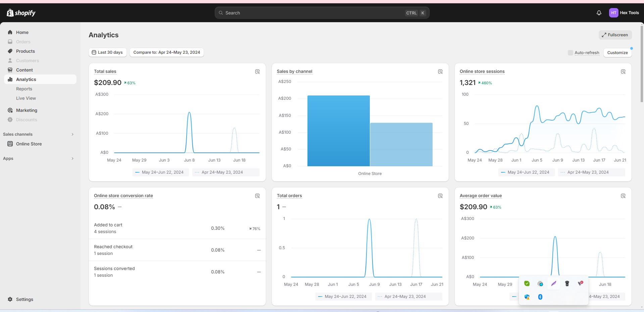Open the Online store conversion rate title link

pyautogui.click(x=123, y=196)
